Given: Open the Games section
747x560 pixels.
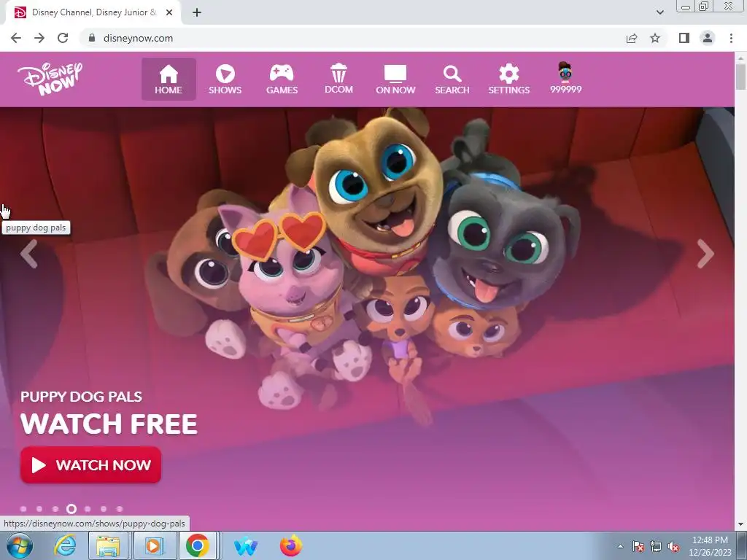Looking at the screenshot, I should point(282,79).
